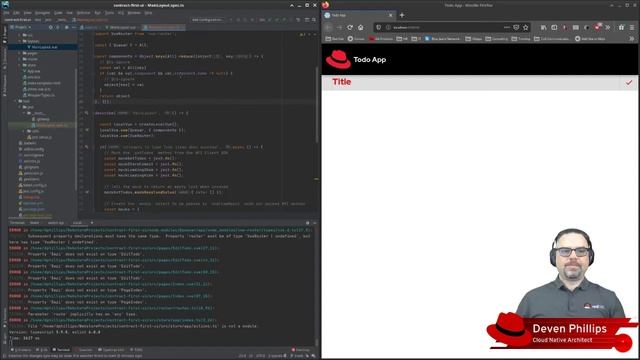Open the terminal session dropdown arrow

(x=92, y=223)
